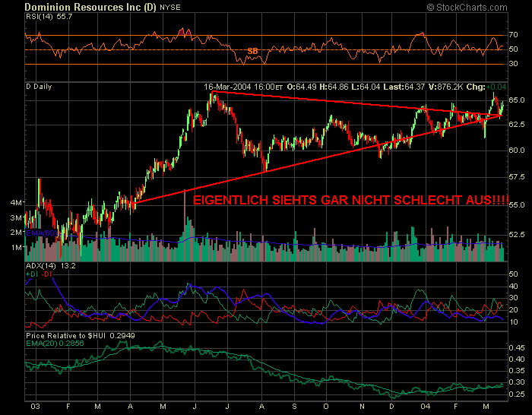Click the 'ADX(14) 13.2' indicator label
532x415 pixels.
click(x=51, y=266)
